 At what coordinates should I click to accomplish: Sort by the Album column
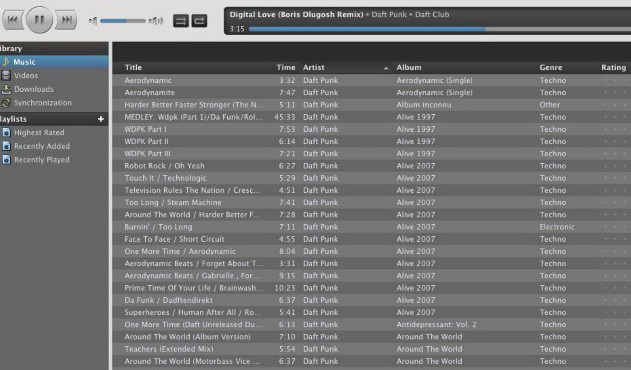point(409,67)
